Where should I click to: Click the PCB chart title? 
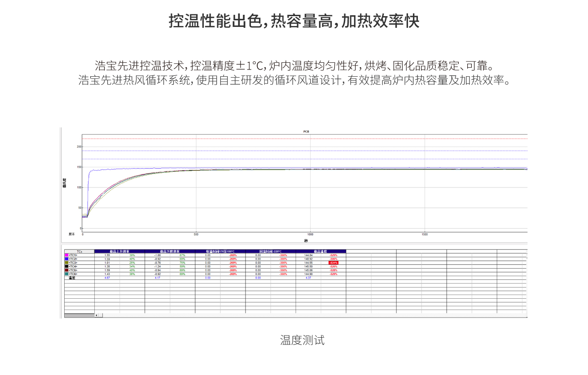coord(306,131)
